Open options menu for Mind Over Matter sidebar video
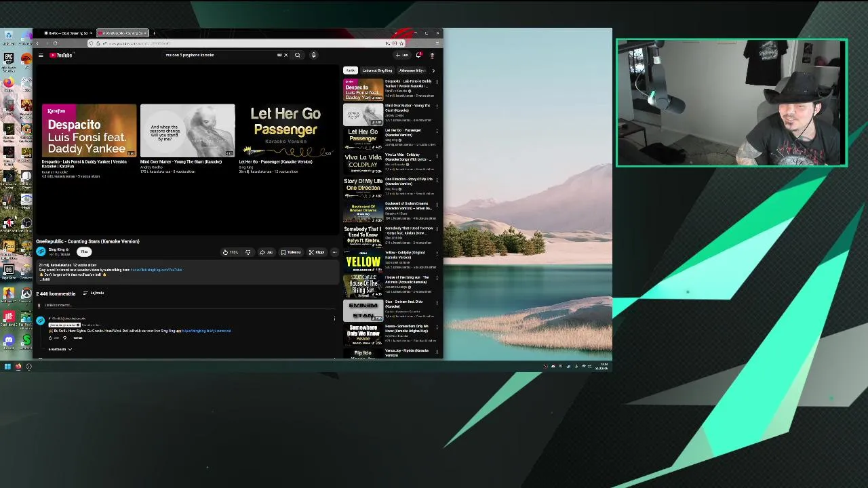Viewport: 868px width, 488px height. [437, 106]
